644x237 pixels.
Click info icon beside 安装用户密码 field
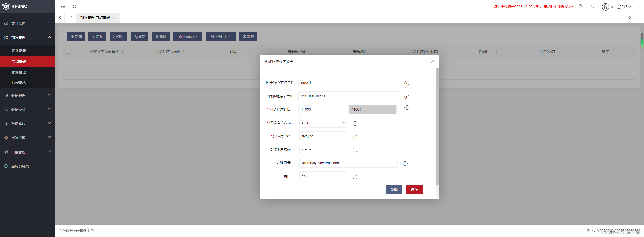355,150
